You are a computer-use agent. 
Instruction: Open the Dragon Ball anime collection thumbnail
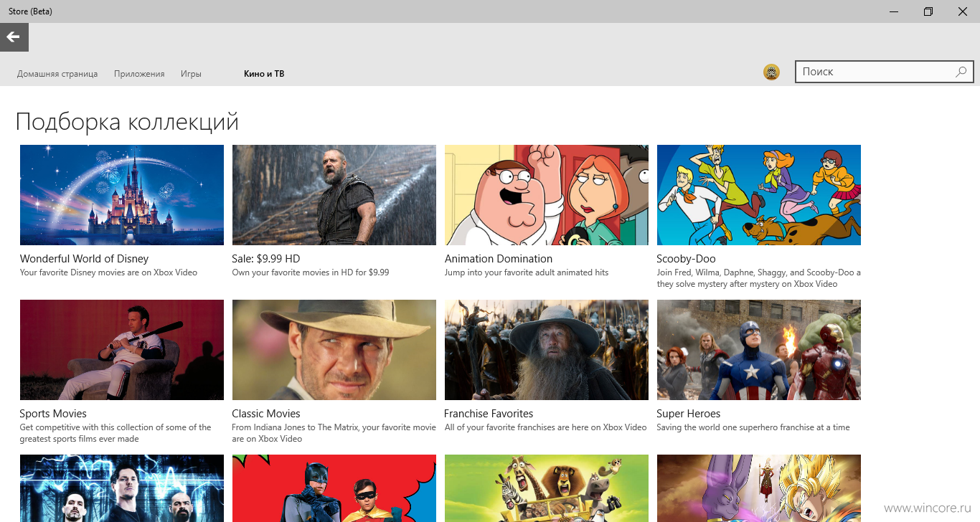pyautogui.click(x=759, y=488)
